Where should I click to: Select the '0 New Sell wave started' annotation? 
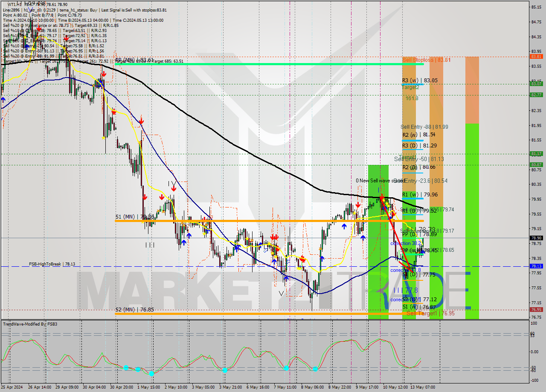(380, 181)
